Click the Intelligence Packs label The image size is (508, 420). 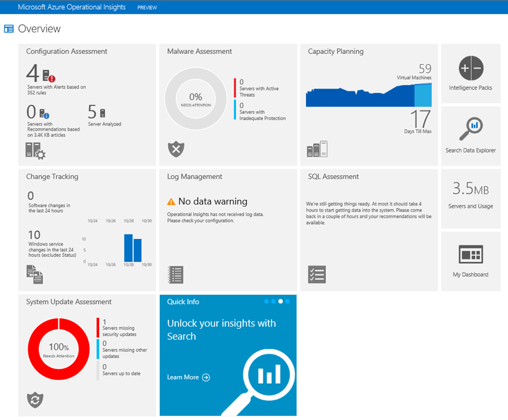(x=470, y=87)
